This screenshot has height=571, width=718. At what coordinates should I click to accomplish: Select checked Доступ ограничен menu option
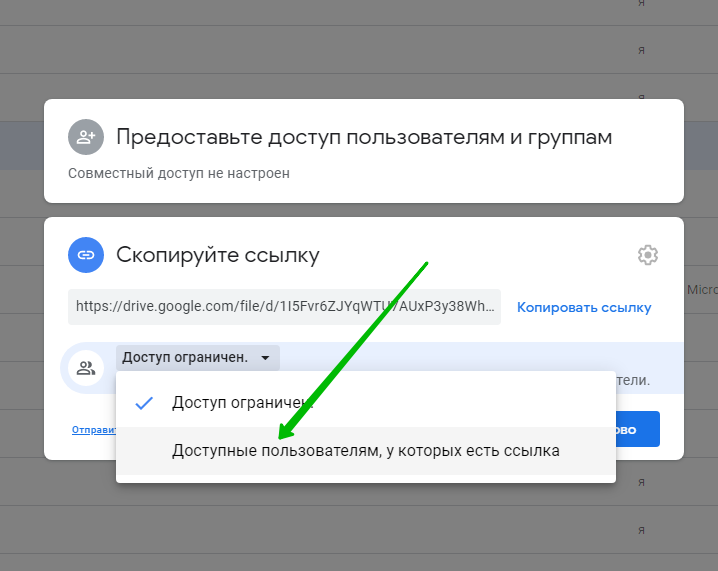tap(365, 403)
